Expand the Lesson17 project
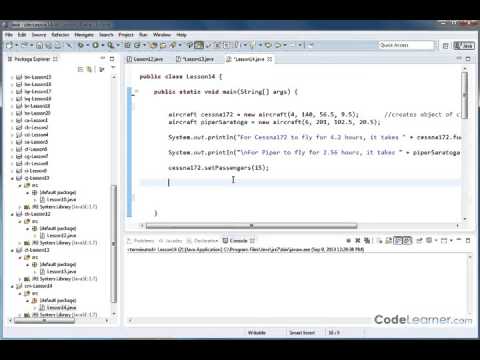Image resolution: width=480 pixels, height=360 pixels. pos(12,92)
